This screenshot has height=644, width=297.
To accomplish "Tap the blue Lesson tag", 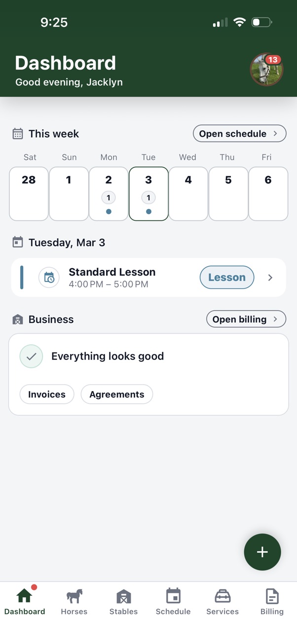I will pyautogui.click(x=227, y=278).
